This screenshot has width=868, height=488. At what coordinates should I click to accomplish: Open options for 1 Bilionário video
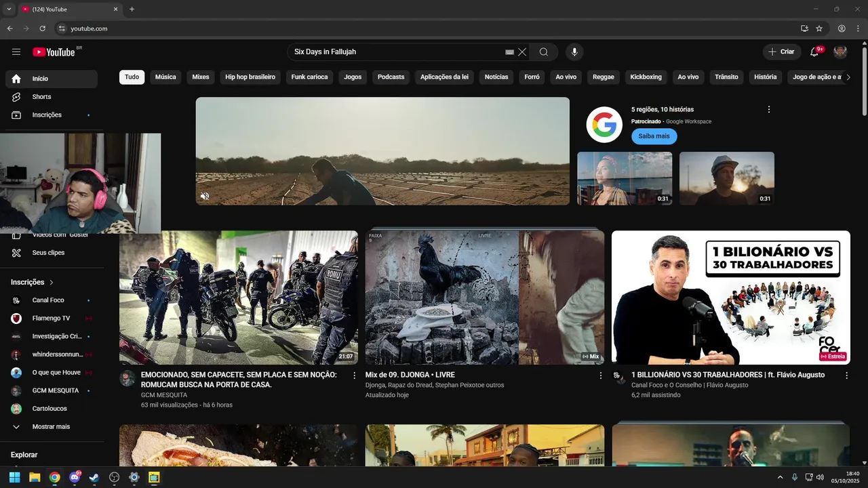click(x=846, y=375)
